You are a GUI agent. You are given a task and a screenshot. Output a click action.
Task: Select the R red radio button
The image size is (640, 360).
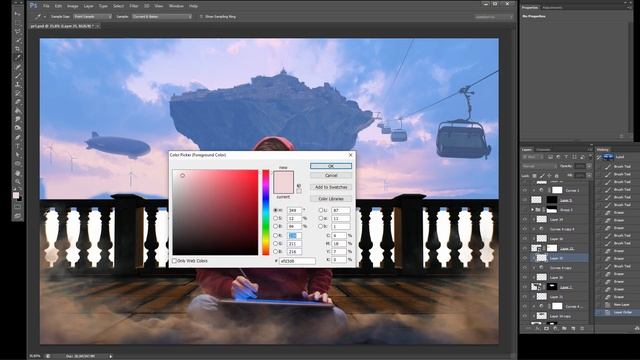point(276,236)
